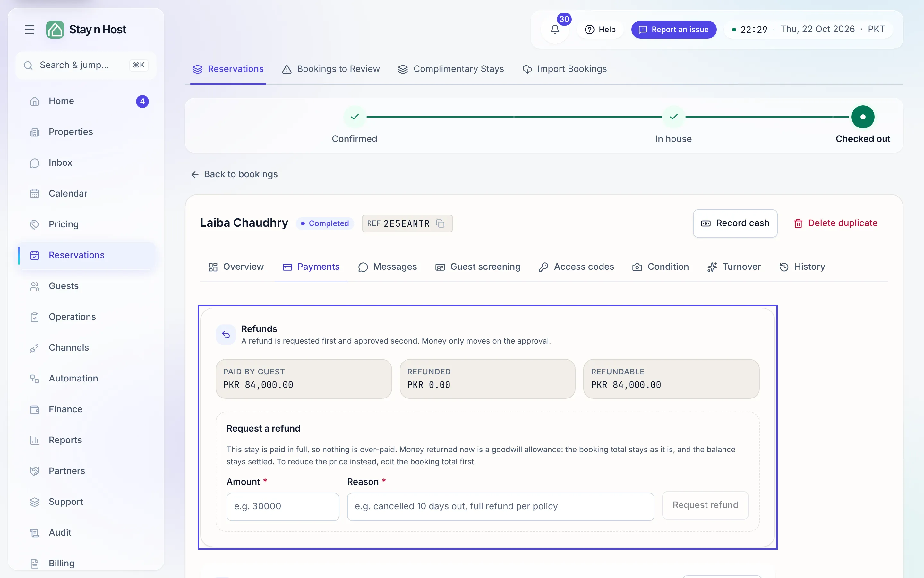Viewport: 924px width, 578px height.
Task: Open Operations in the sidebar
Action: pos(87,317)
